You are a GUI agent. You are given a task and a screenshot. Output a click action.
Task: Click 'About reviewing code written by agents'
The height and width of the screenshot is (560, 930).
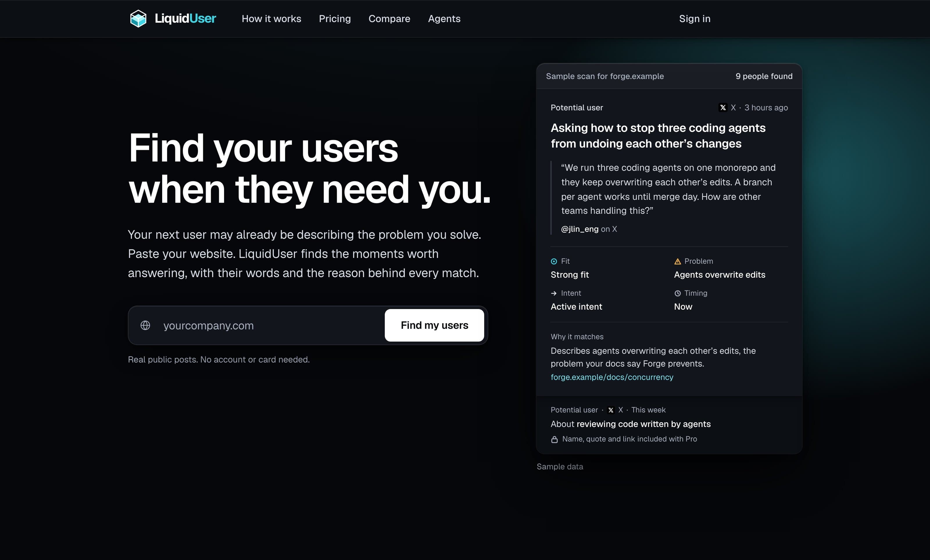[x=630, y=424]
